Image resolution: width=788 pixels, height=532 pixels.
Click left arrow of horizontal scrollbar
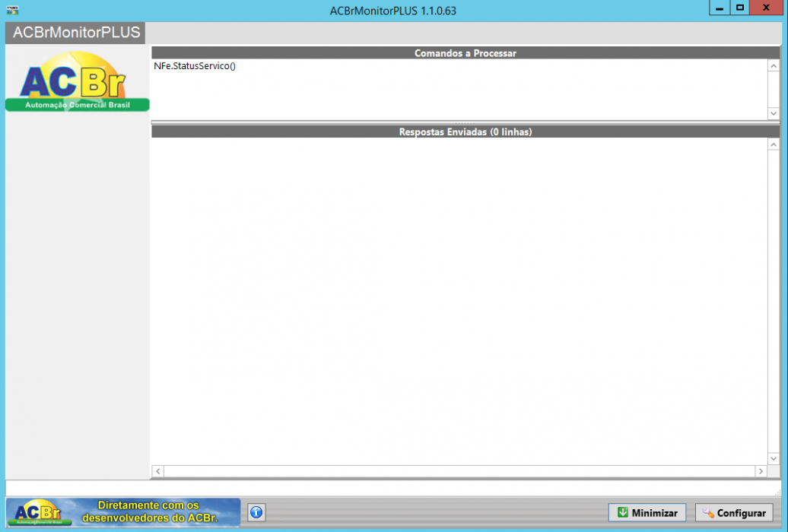[x=158, y=471]
